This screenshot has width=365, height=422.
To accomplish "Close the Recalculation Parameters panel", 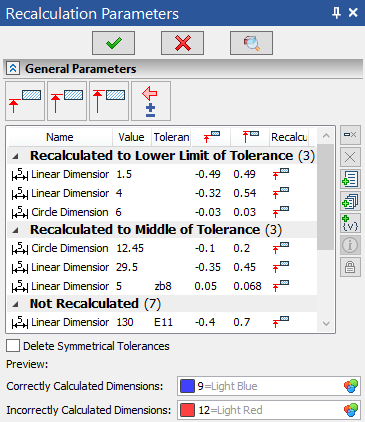I will (x=353, y=13).
